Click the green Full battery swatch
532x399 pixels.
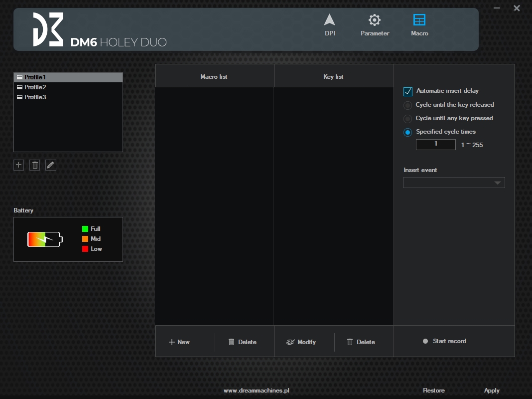click(85, 229)
